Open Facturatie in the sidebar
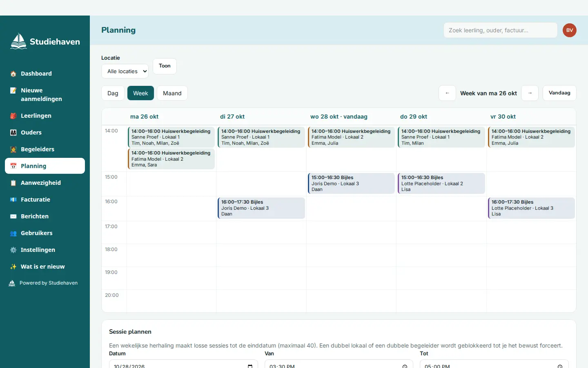Viewport: 588px width, 368px height. pyautogui.click(x=45, y=200)
